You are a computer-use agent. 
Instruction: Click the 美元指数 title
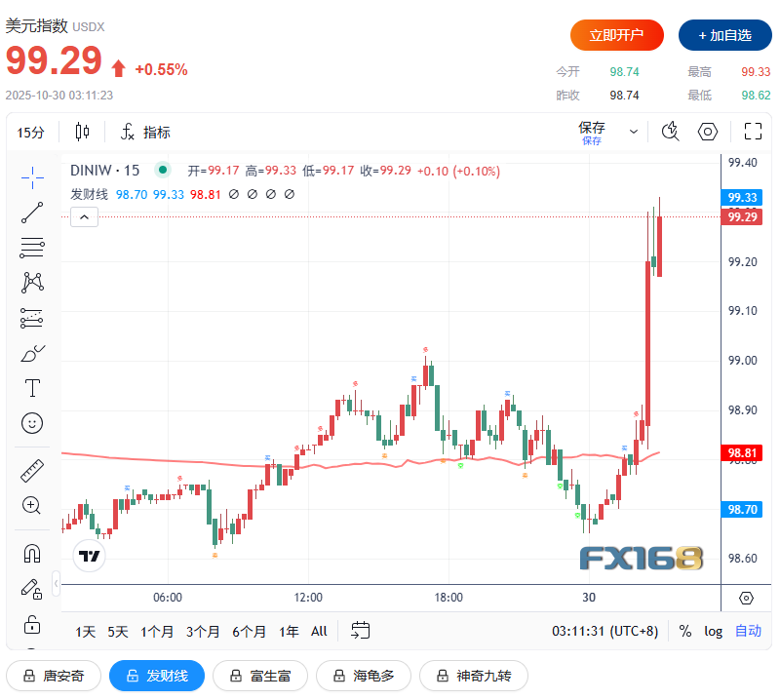click(36, 26)
